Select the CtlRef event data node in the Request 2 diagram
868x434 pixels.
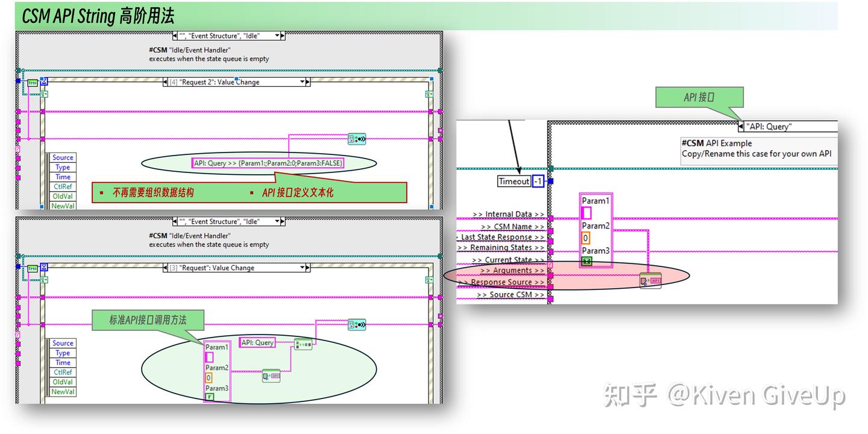pos(63,186)
